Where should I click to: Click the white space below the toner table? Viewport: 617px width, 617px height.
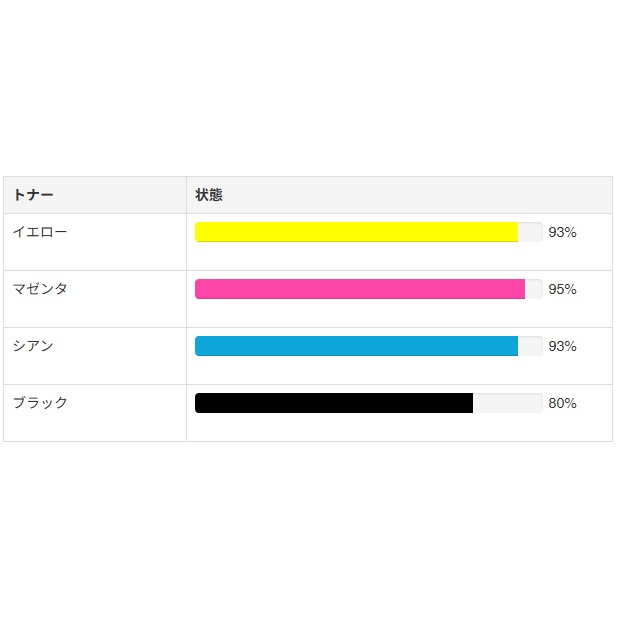click(308, 530)
